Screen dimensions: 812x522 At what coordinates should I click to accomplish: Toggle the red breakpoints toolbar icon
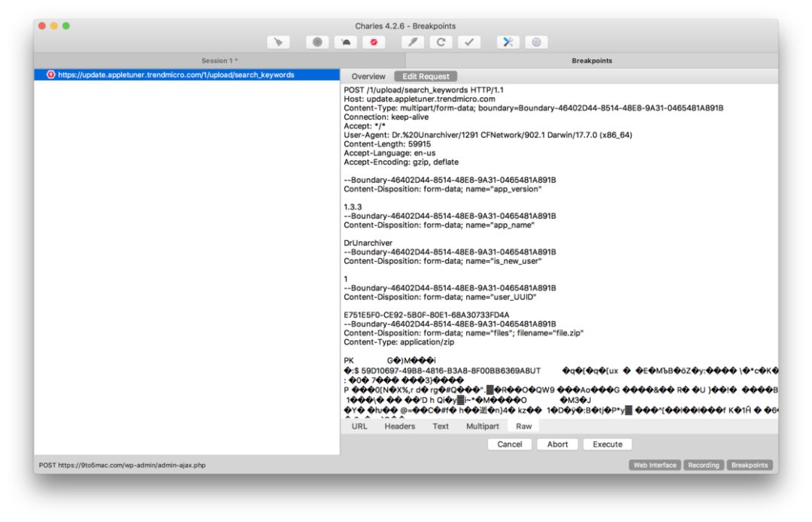[374, 42]
